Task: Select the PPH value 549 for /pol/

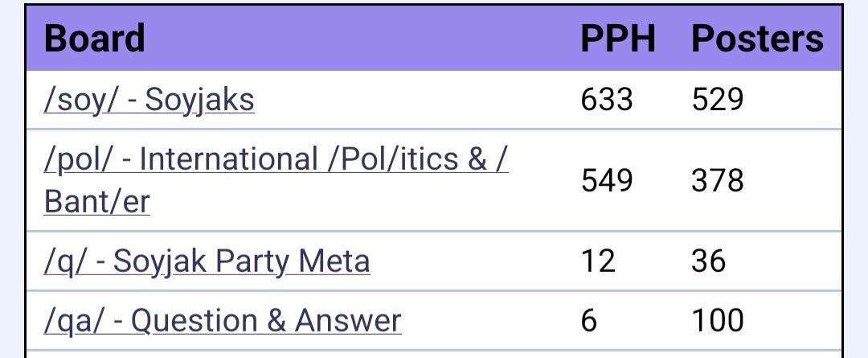Action: coord(607,180)
